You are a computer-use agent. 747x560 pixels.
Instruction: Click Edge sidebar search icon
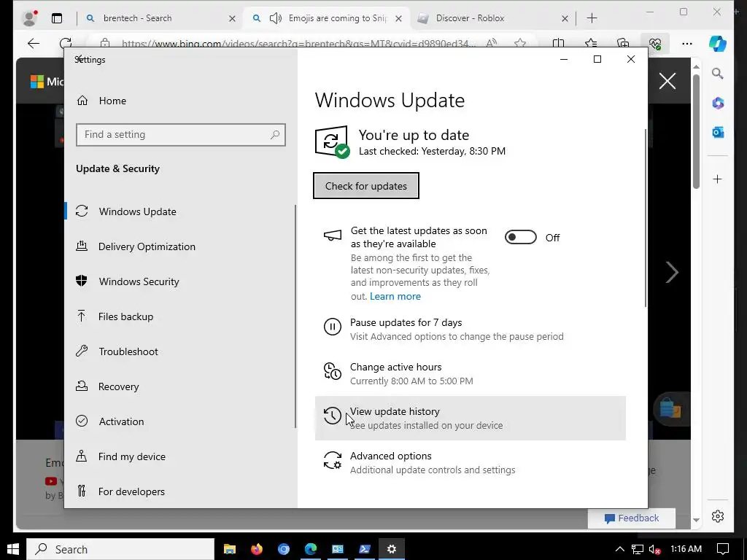tap(718, 74)
